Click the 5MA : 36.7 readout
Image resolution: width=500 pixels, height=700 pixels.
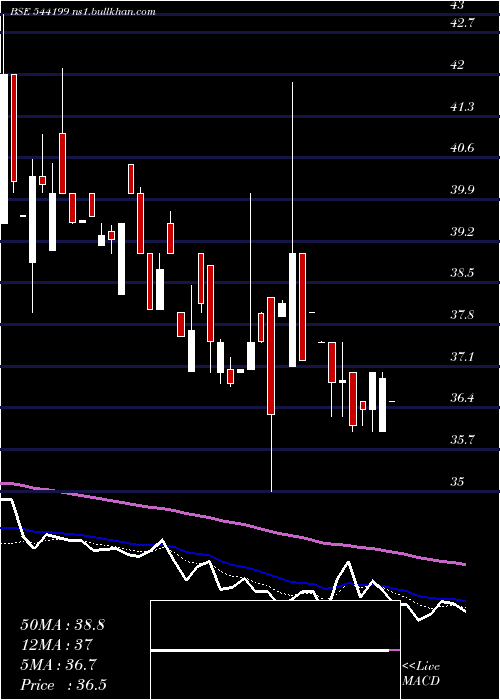coord(58,665)
